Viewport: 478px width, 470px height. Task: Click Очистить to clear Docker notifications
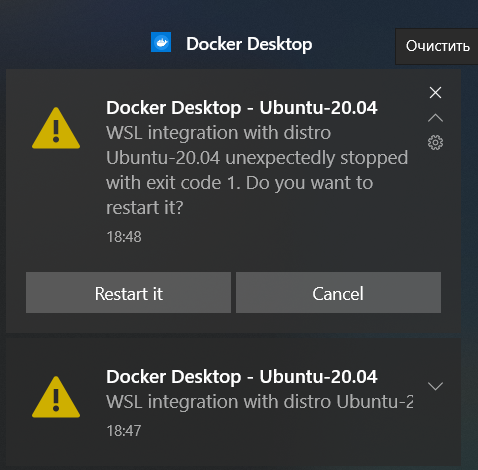click(437, 46)
